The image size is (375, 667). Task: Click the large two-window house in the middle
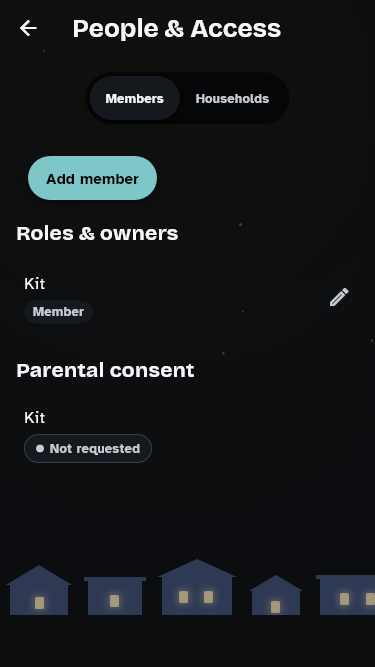click(x=197, y=587)
